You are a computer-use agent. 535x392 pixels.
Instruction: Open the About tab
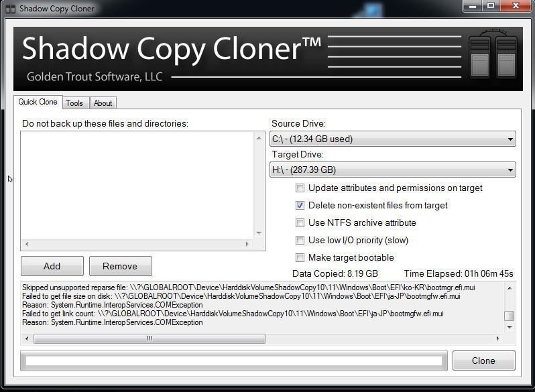(103, 103)
